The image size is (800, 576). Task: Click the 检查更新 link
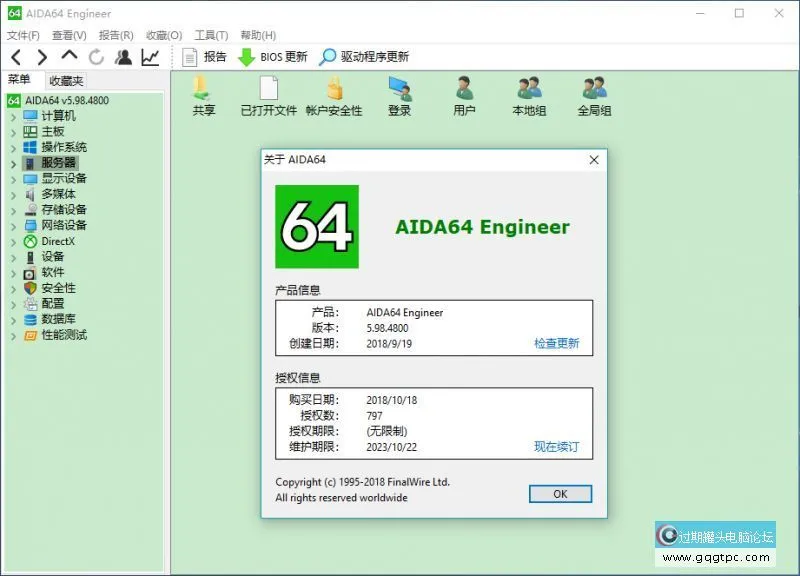556,343
